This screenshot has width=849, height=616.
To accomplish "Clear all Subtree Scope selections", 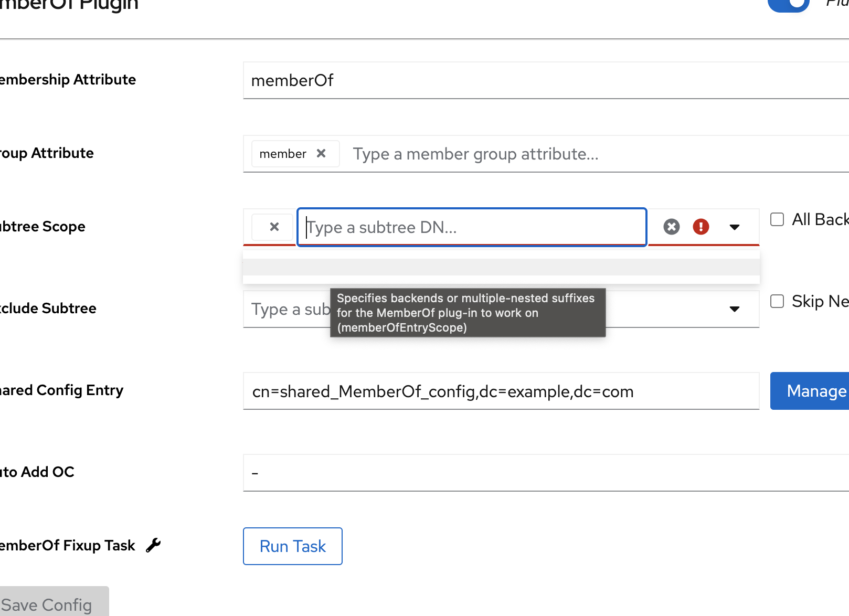I will tap(671, 227).
